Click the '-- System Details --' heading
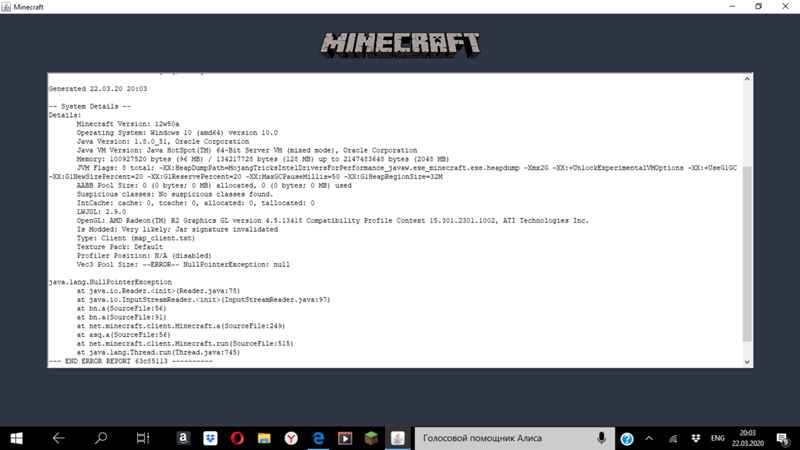800x450 pixels. 89,107
